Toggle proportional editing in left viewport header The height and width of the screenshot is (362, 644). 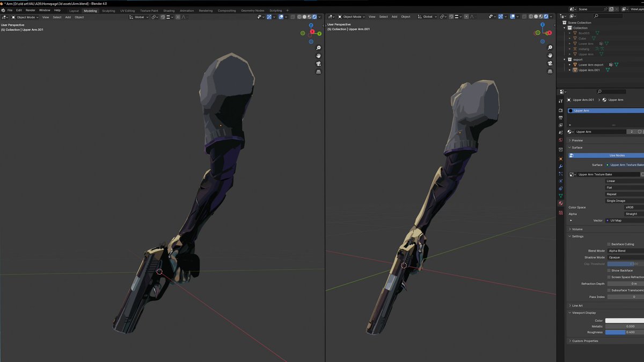point(178,17)
